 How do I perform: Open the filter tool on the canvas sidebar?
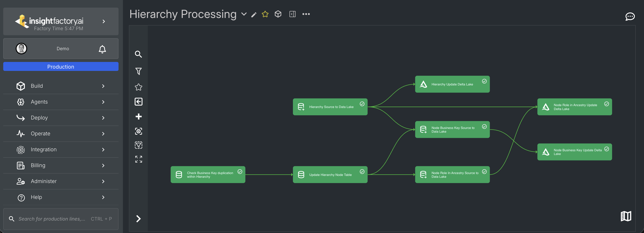tap(139, 71)
